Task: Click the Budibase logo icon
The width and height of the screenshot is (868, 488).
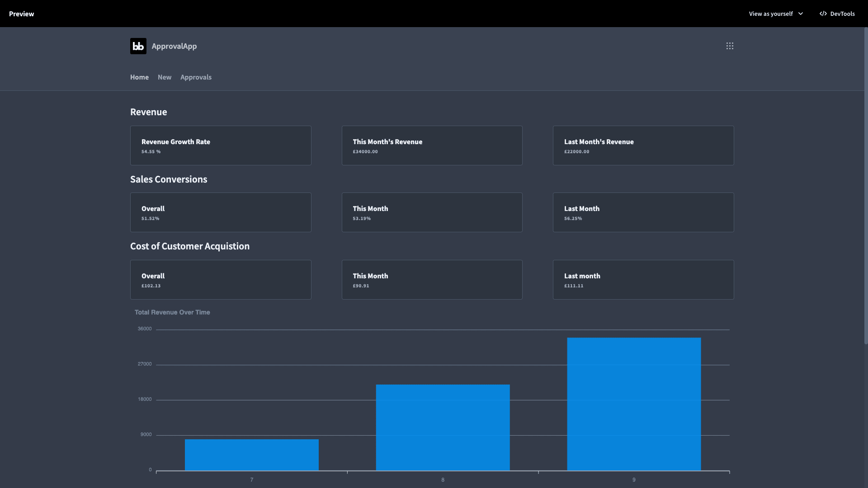Action: pos(138,46)
